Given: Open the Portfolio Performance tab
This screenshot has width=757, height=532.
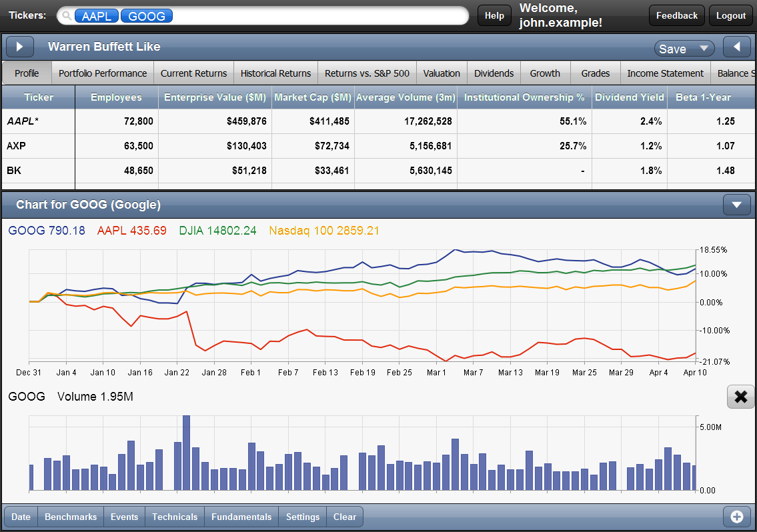Looking at the screenshot, I should click(x=103, y=73).
